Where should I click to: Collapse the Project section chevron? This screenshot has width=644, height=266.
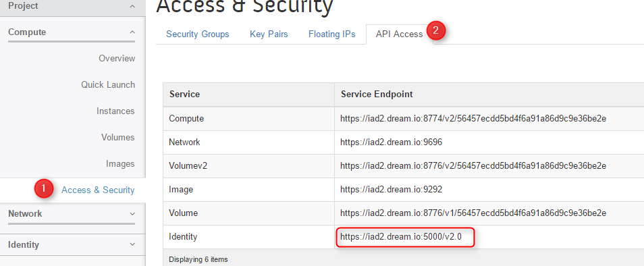(x=132, y=6)
